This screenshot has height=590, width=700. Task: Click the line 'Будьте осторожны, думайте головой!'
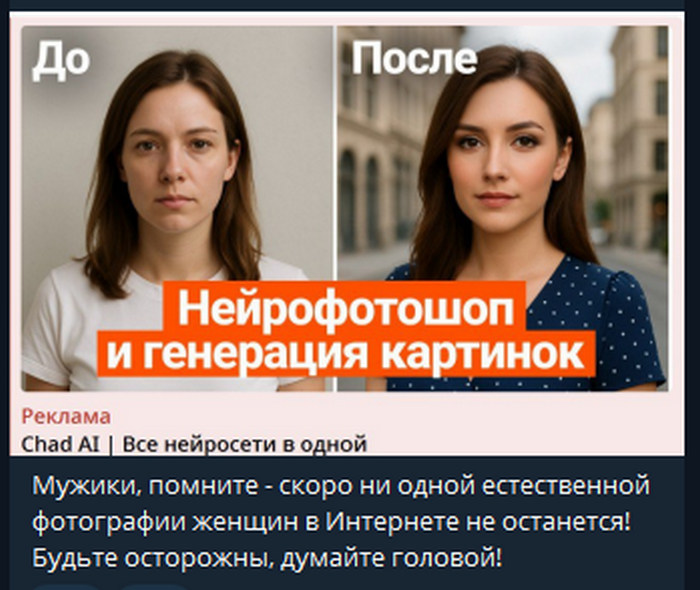point(267,558)
